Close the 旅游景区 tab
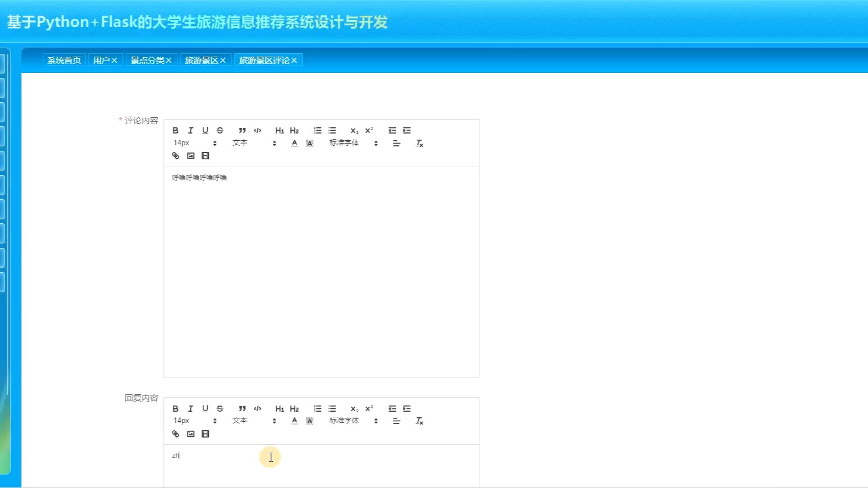 (223, 60)
